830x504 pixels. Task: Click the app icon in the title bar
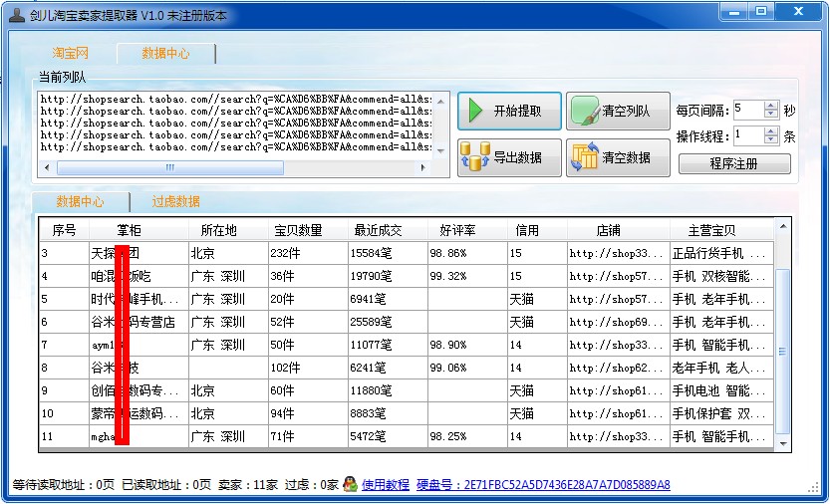tap(17, 15)
